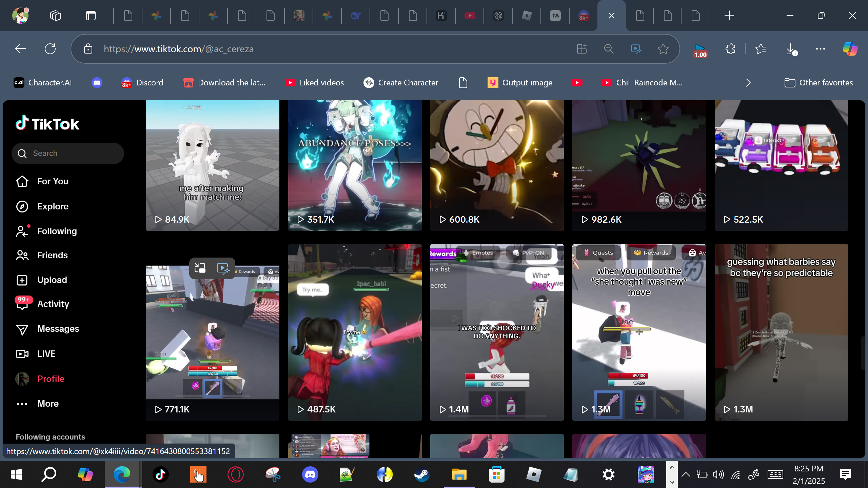Open Liked videos bookmark
This screenshot has height=488, width=868.
[x=314, y=83]
